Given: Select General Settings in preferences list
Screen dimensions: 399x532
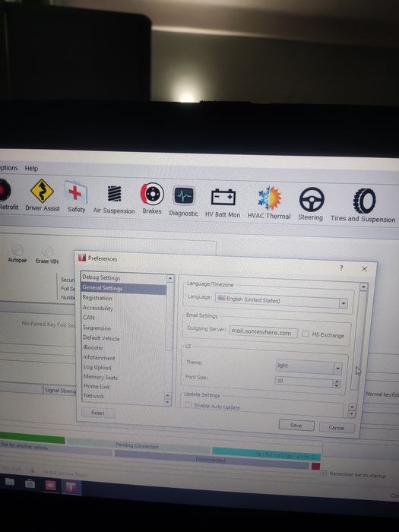Looking at the screenshot, I should 124,288.
